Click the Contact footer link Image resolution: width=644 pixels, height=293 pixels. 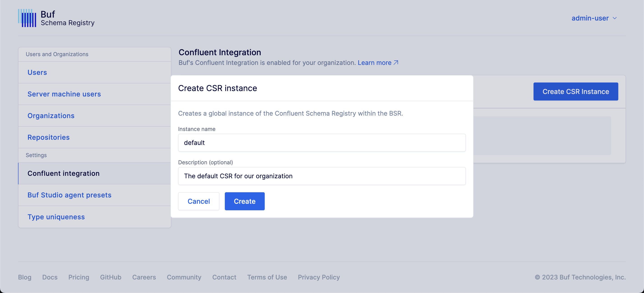coord(224,277)
